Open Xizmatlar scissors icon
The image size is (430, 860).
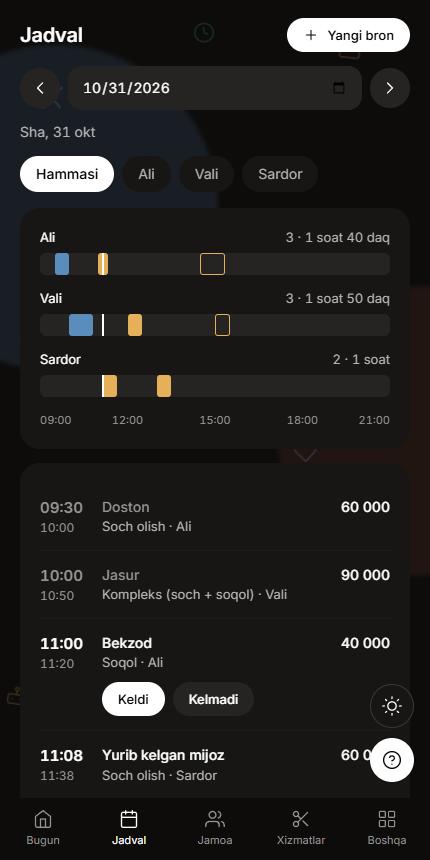pyautogui.click(x=301, y=819)
